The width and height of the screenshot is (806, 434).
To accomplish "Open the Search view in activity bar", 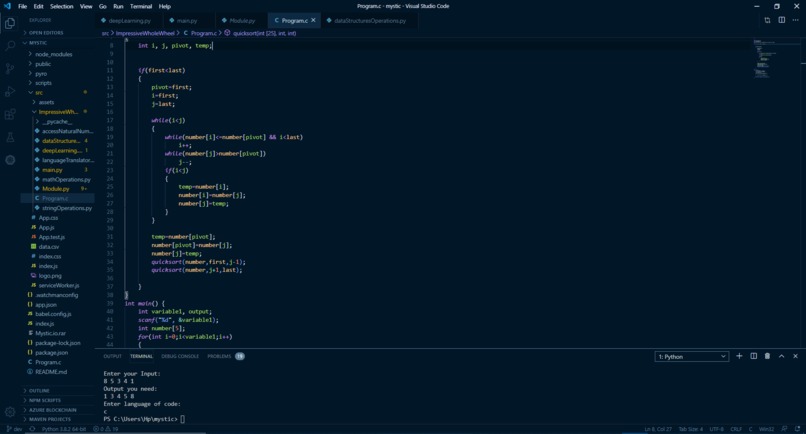I will coord(10,46).
